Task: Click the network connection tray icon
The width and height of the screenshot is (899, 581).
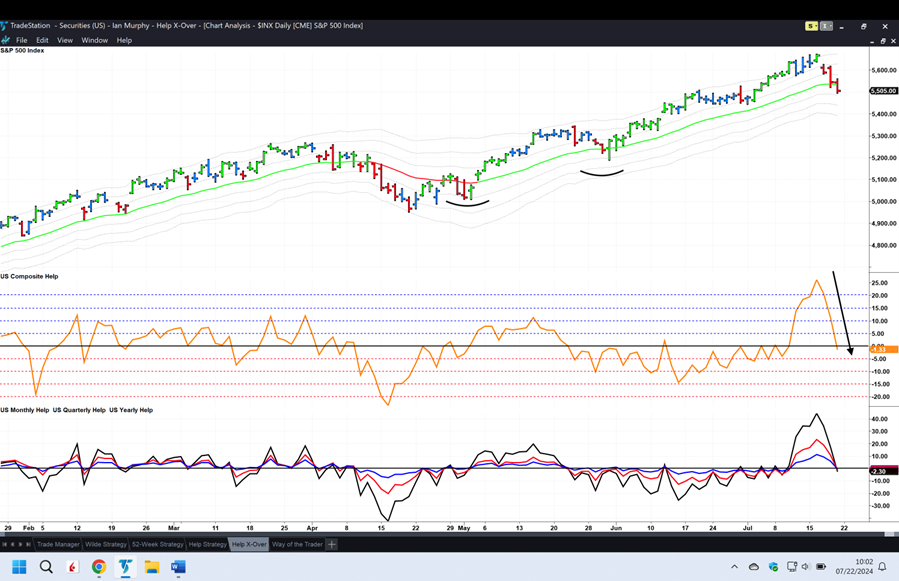Action: (x=792, y=567)
